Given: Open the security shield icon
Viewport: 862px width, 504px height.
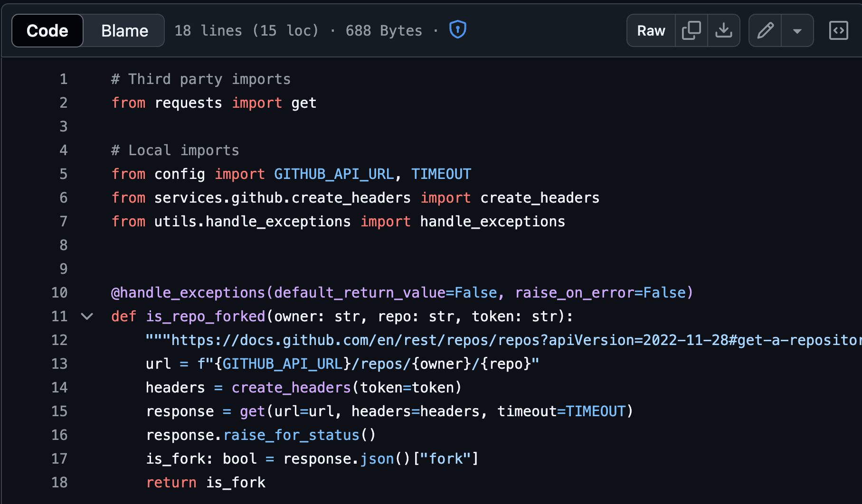Looking at the screenshot, I should 456,29.
